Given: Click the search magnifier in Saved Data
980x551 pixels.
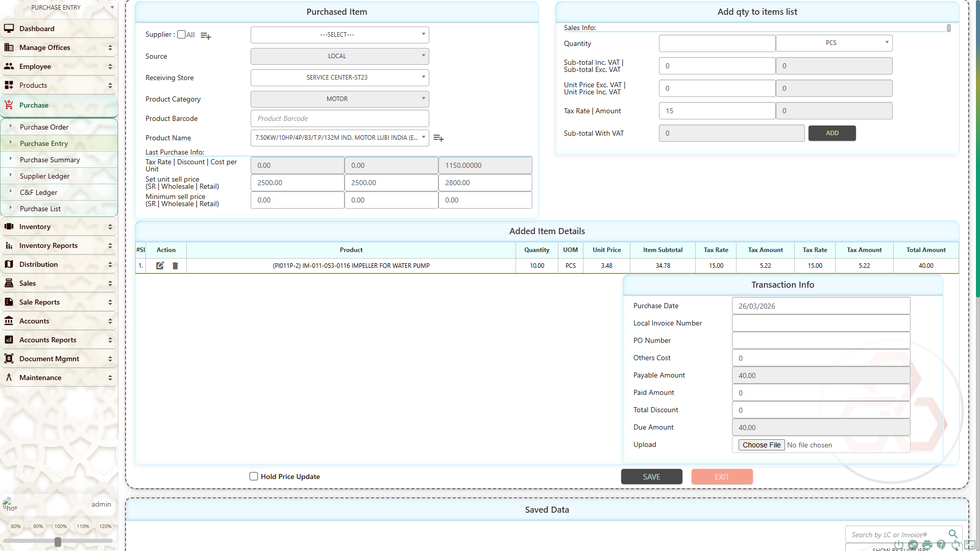Looking at the screenshot, I should pyautogui.click(x=953, y=534).
